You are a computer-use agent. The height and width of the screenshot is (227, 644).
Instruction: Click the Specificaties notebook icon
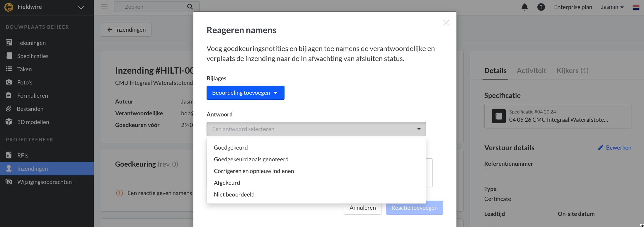pos(9,56)
